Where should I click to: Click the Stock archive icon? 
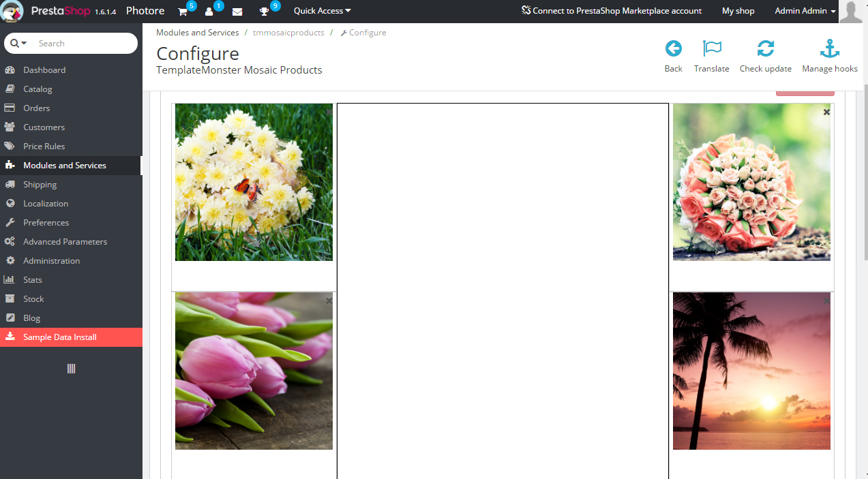click(x=10, y=299)
